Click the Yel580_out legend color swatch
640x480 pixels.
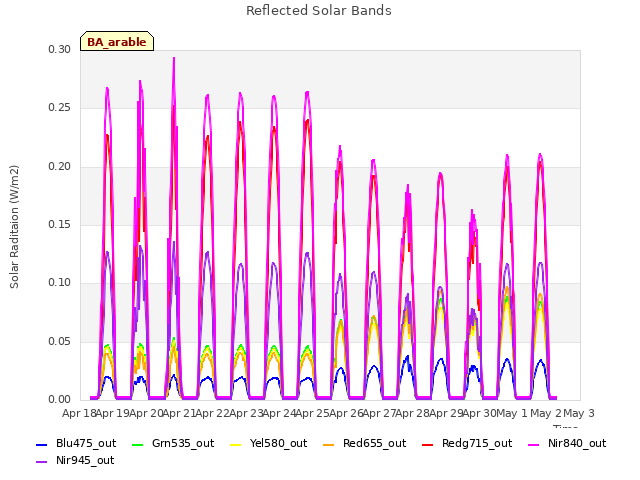click(236, 444)
